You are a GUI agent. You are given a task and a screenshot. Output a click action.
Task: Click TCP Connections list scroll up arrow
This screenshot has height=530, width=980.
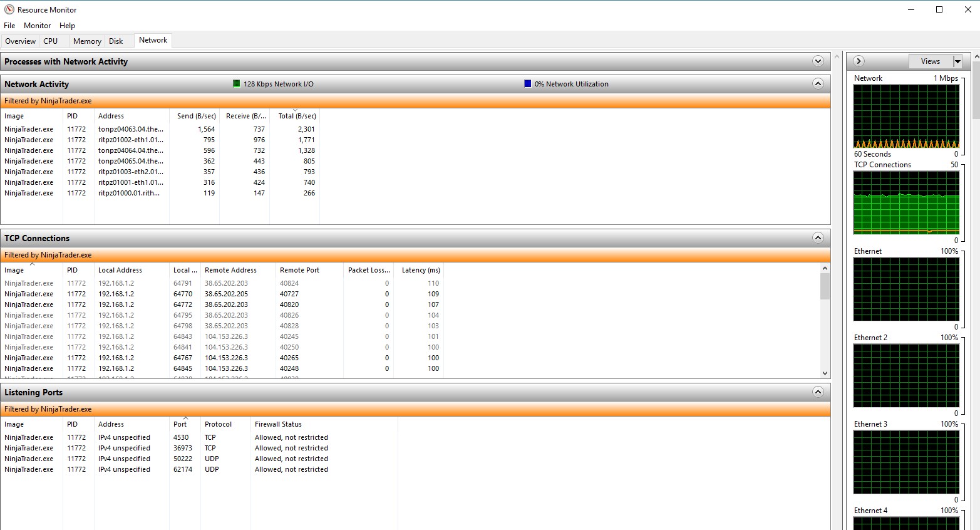coord(825,269)
